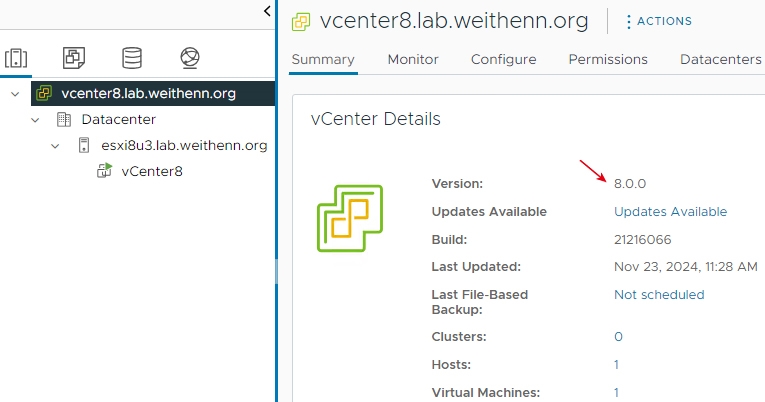Image resolution: width=765 pixels, height=402 pixels.
Task: Collapse the esxi8u3.lab.weithenn.org host node
Action: coord(55,145)
